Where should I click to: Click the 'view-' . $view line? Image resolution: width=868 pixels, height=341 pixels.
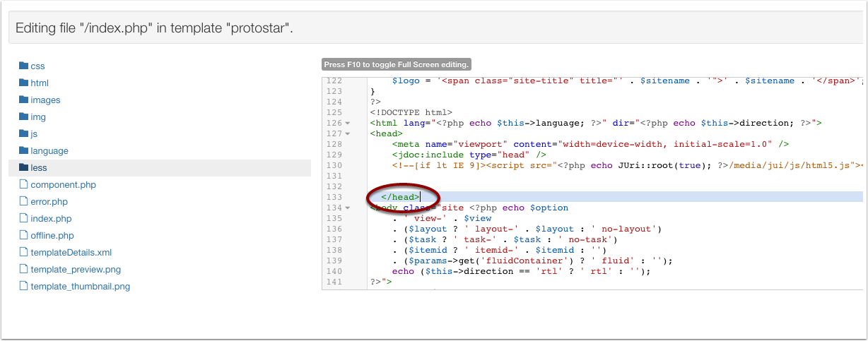442,218
